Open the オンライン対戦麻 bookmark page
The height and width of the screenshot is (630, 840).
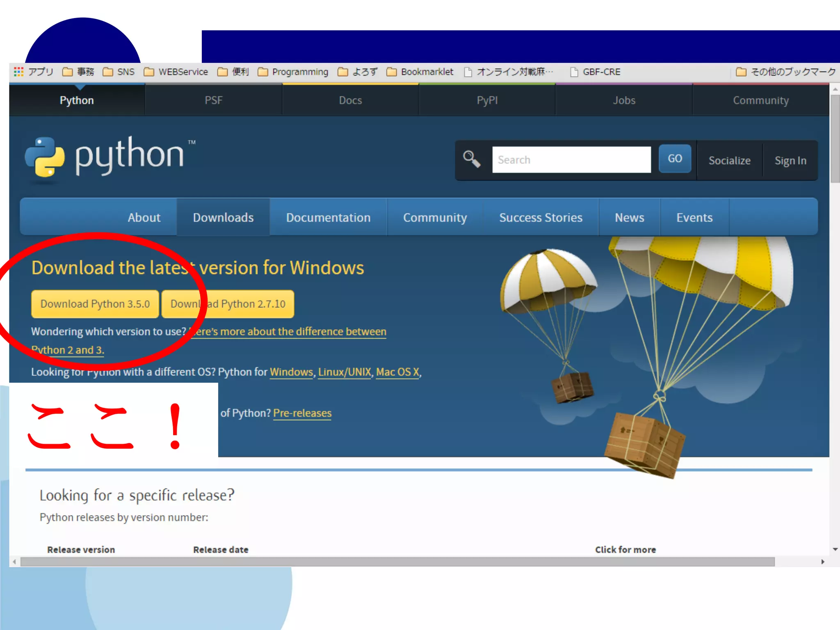[508, 72]
